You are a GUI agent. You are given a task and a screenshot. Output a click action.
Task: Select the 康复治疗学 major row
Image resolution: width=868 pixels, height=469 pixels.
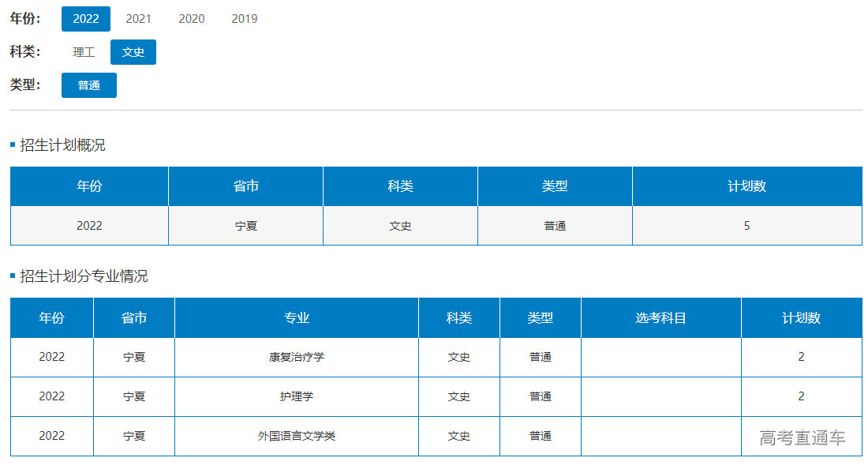(x=297, y=357)
